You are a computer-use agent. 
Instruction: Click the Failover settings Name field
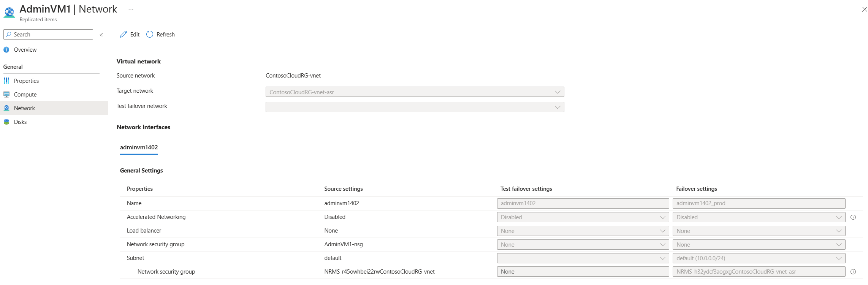[759, 203]
